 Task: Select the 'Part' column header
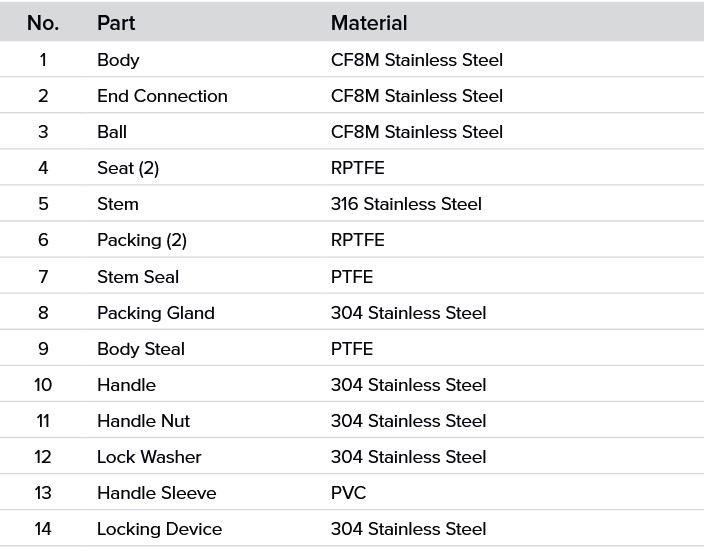116,23
